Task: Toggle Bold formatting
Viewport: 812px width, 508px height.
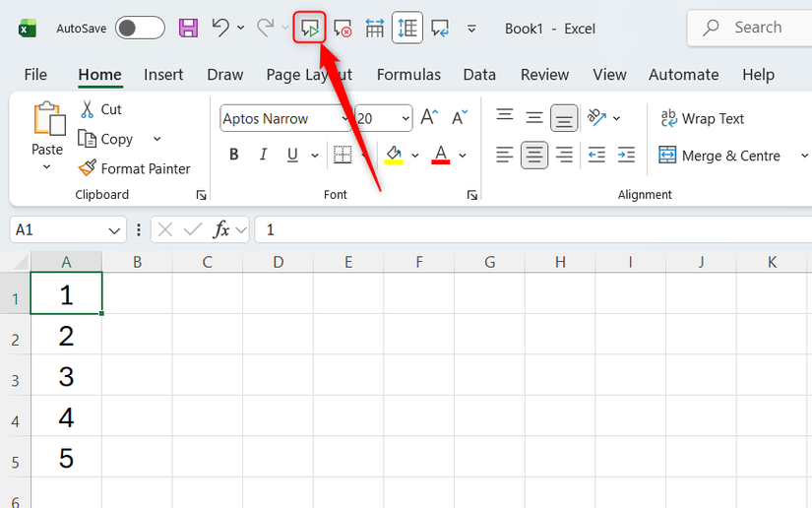Action: point(234,155)
